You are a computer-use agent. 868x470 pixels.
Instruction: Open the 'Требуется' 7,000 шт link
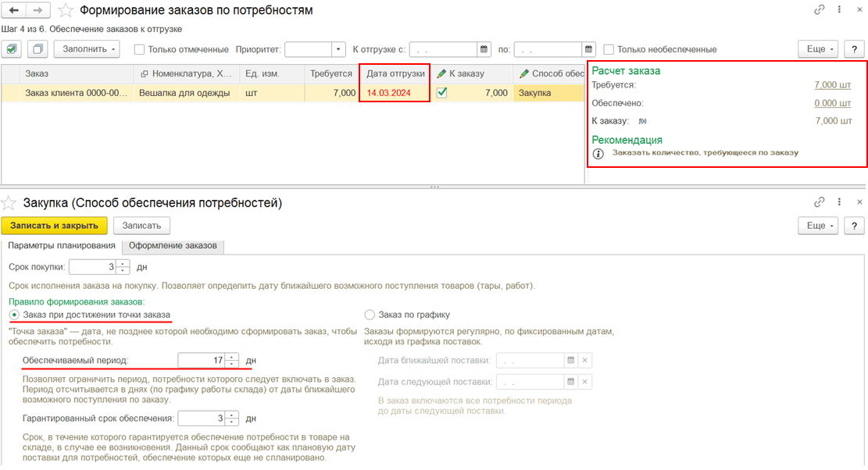[x=833, y=85]
